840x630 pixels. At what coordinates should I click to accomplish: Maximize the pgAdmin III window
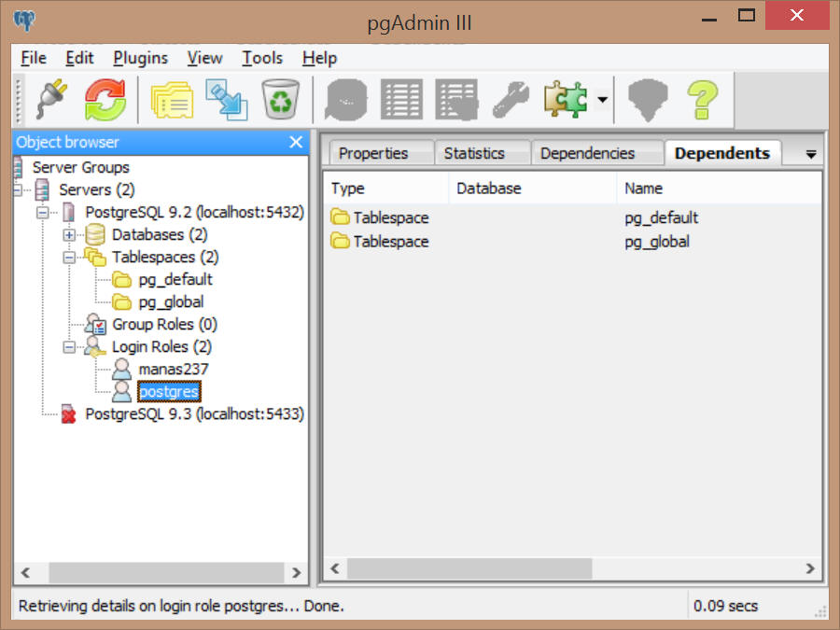[x=747, y=16]
